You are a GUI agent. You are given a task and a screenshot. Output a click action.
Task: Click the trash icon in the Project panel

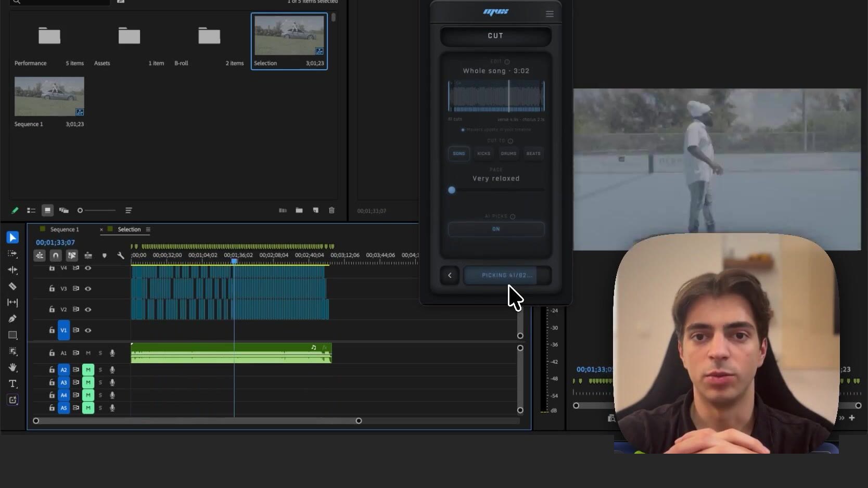pos(331,210)
